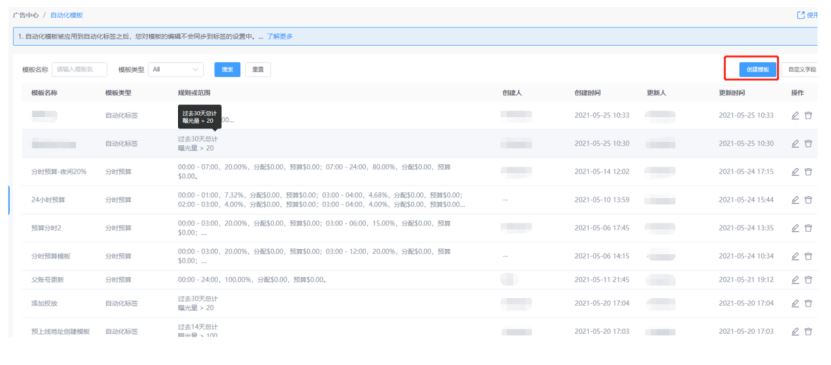
Task: Click the 更新时间 column header
Action: coord(732,93)
